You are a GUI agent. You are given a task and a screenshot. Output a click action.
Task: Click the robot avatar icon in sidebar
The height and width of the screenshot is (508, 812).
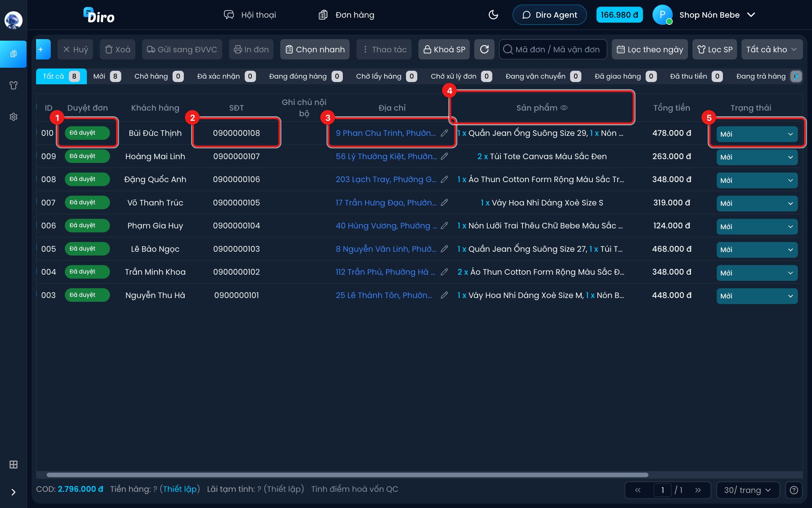13,20
